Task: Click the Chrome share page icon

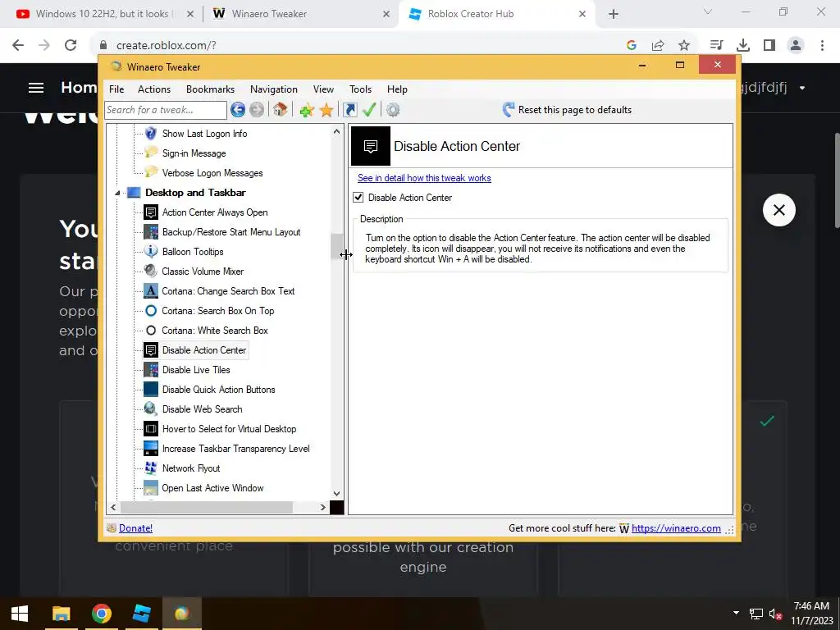Action: click(658, 46)
